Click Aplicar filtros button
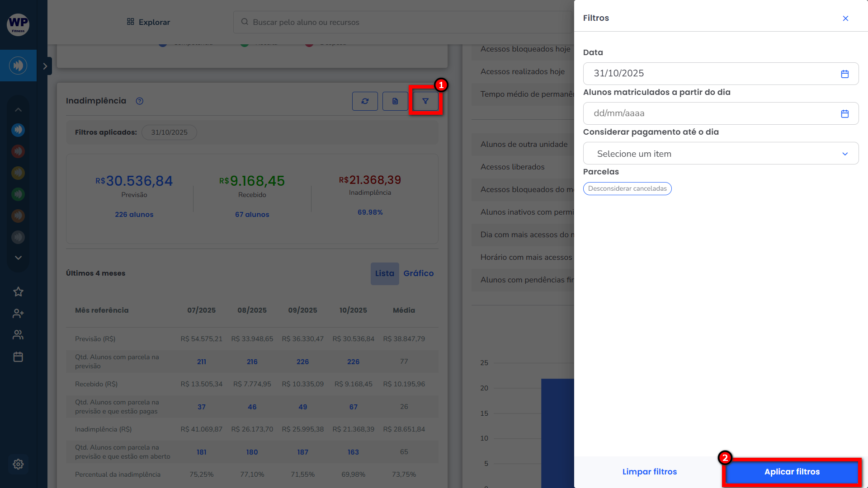The image size is (868, 488). (x=792, y=472)
